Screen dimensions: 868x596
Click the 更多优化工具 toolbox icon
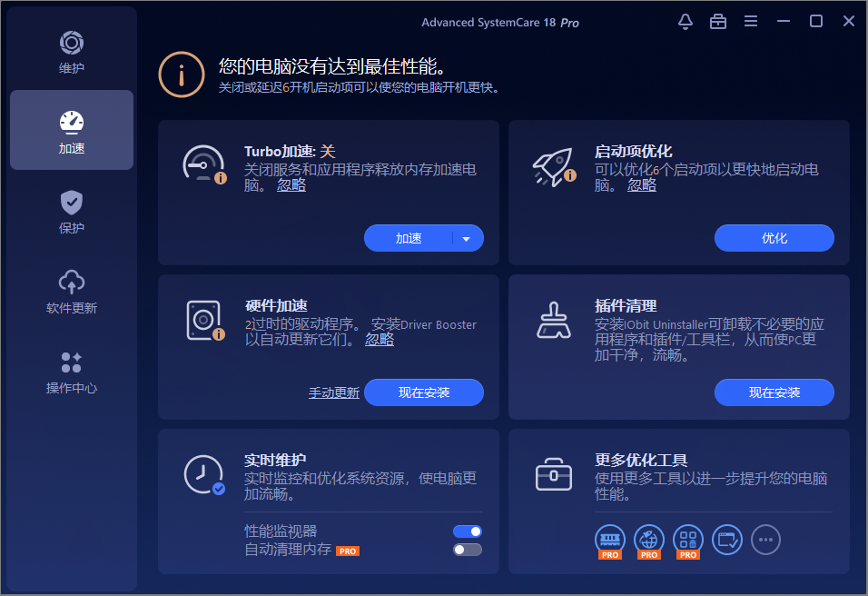554,474
